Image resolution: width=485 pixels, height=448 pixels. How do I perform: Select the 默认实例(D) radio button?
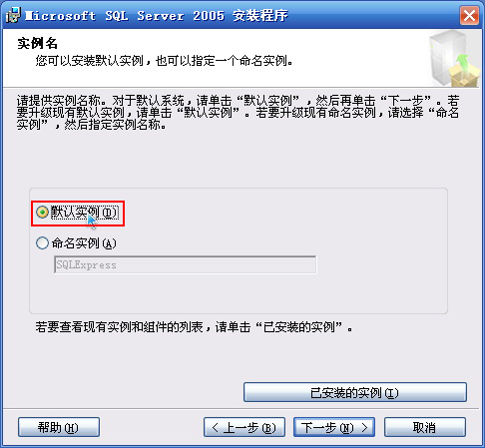pyautogui.click(x=42, y=213)
